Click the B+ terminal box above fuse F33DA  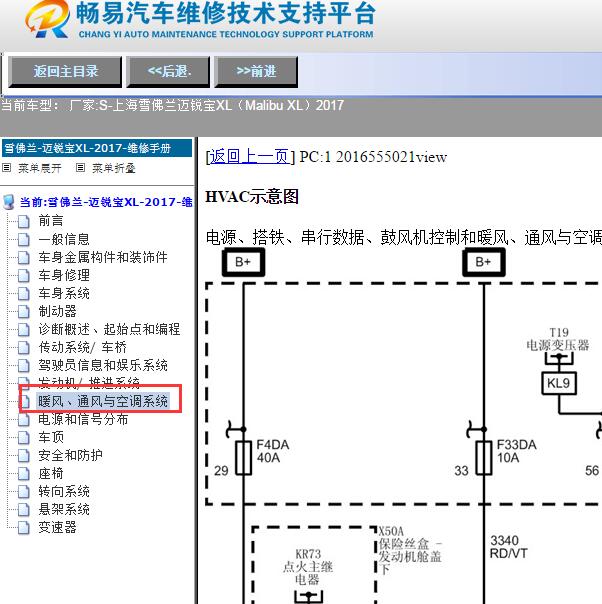(x=484, y=262)
